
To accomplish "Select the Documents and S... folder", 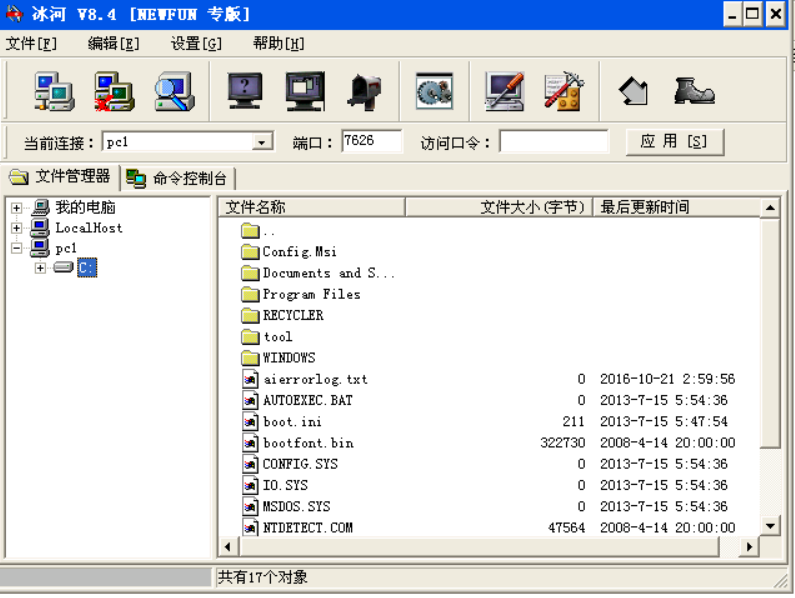I will pos(318,273).
